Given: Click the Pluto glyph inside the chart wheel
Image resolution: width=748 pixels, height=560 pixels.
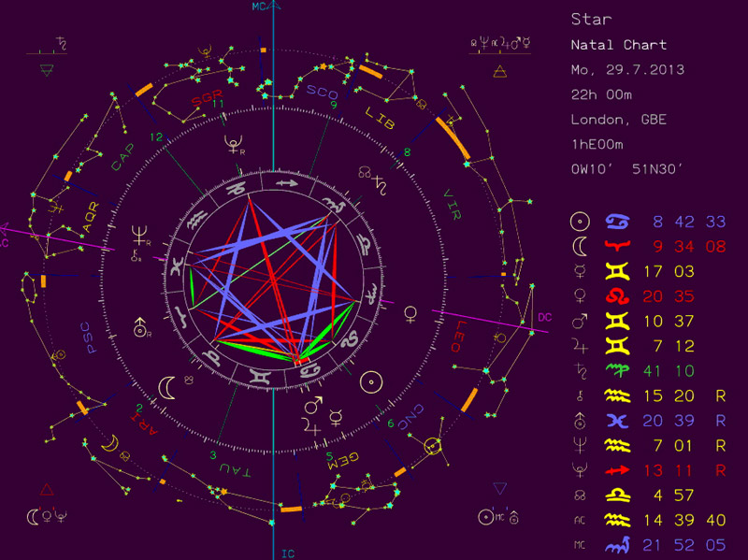Looking at the screenshot, I should point(231,143).
